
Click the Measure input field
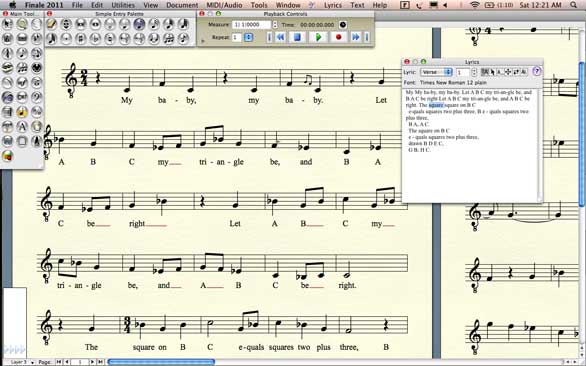(x=251, y=25)
